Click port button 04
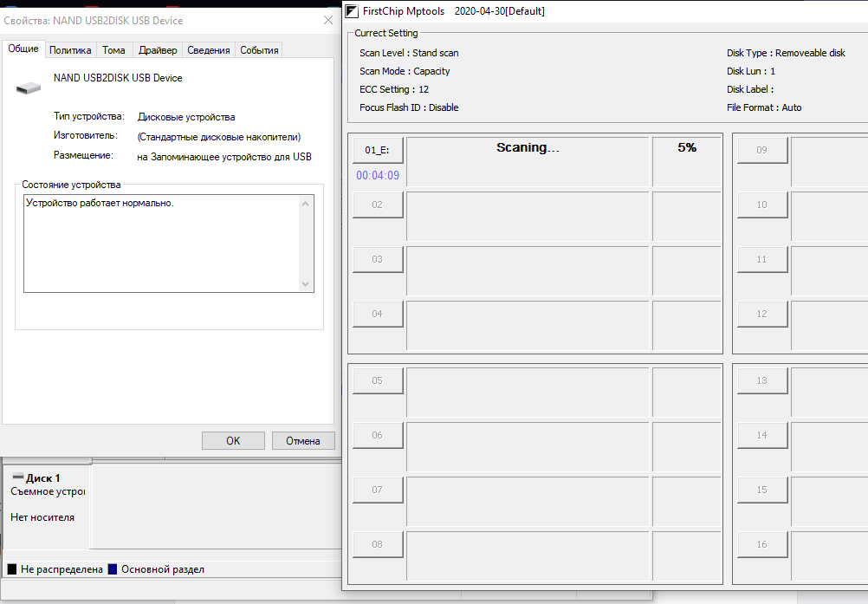 [378, 314]
